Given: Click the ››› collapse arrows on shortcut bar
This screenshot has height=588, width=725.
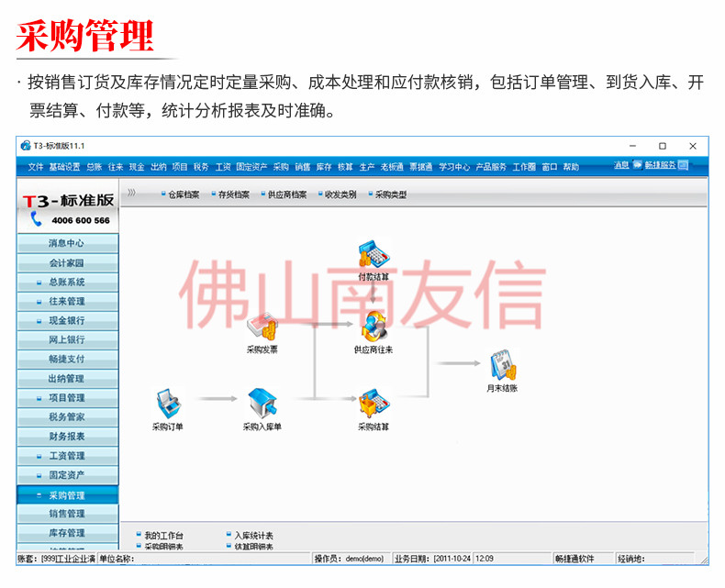Looking at the screenshot, I should (132, 193).
